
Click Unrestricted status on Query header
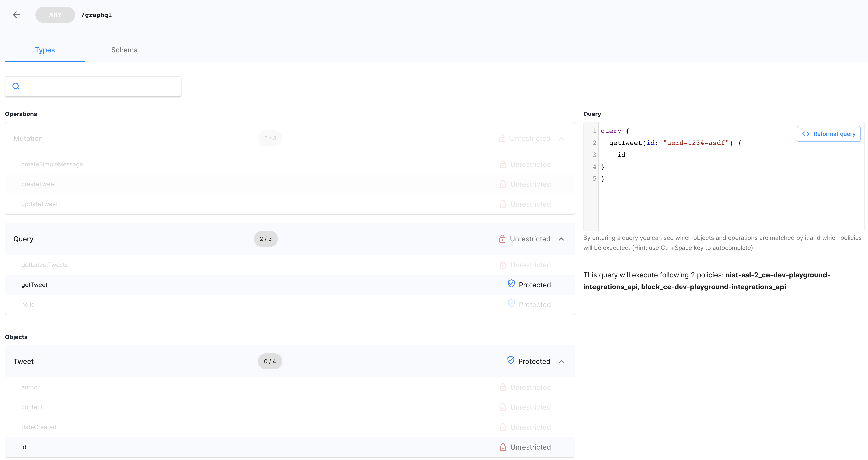[530, 239]
